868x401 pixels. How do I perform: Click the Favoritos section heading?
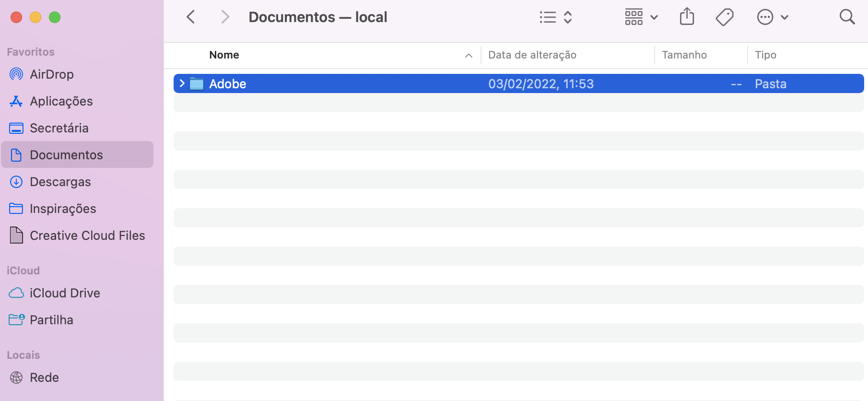click(x=31, y=52)
